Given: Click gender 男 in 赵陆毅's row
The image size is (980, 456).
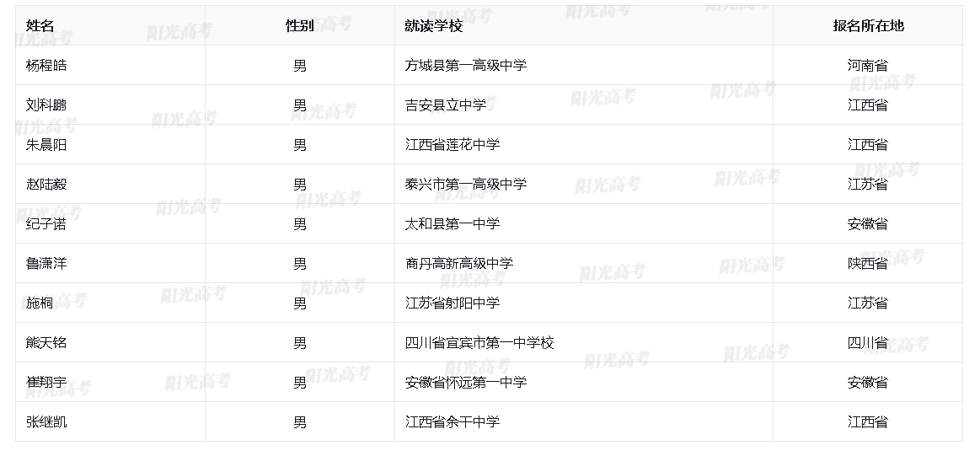Looking at the screenshot, I should (x=300, y=184).
